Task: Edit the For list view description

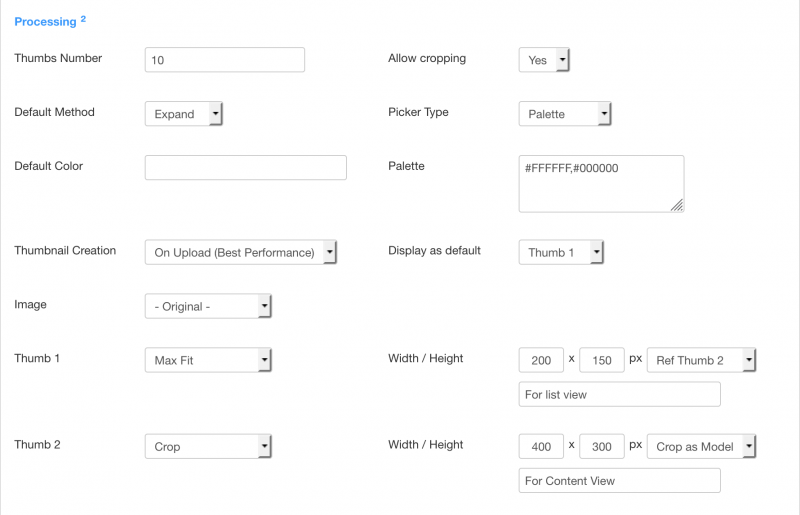Action: point(619,394)
